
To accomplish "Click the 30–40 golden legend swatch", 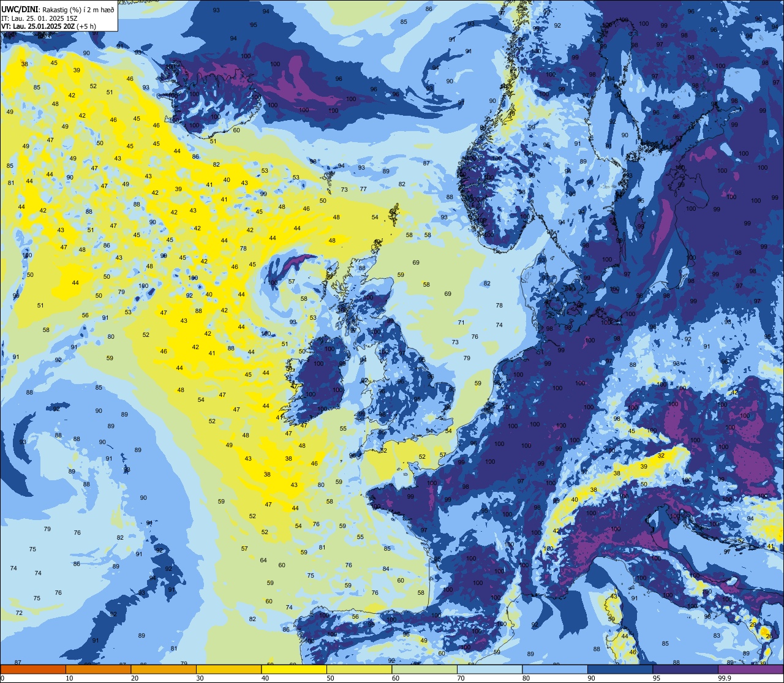I will coord(228,669).
